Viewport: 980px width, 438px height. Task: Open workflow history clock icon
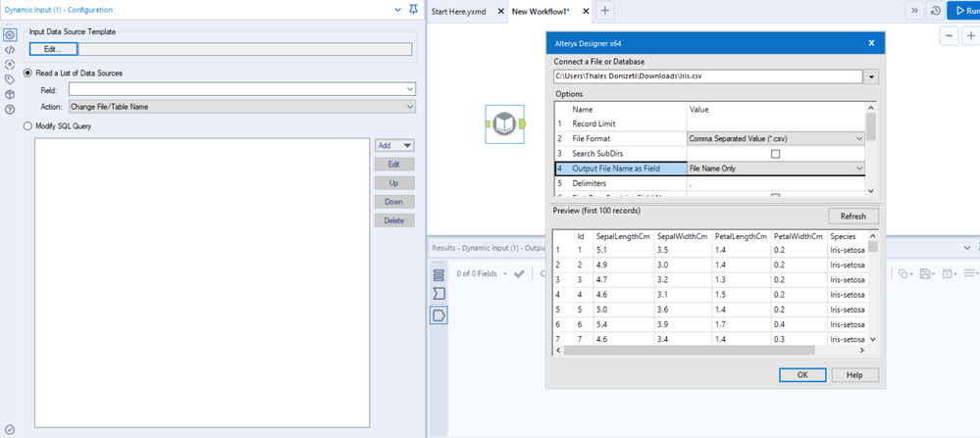(936, 11)
